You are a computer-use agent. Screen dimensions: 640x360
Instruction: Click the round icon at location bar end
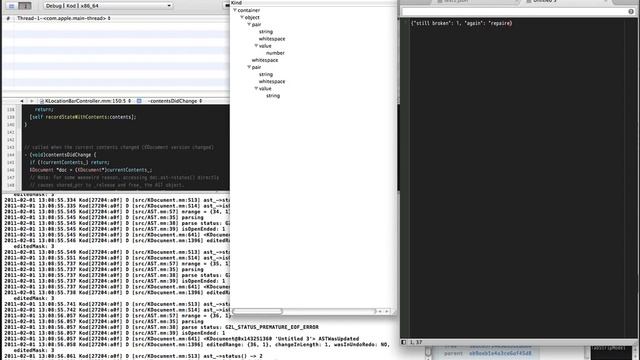(x=631, y=12)
